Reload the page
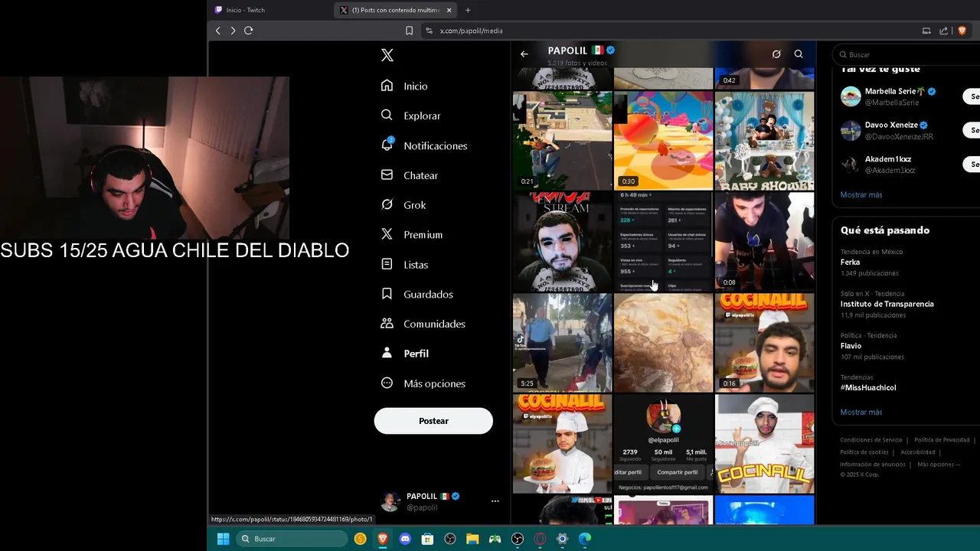 248,31
